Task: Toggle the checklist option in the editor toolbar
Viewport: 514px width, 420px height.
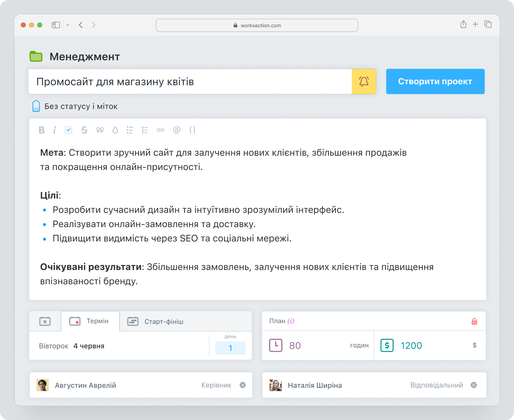Action: click(x=69, y=130)
